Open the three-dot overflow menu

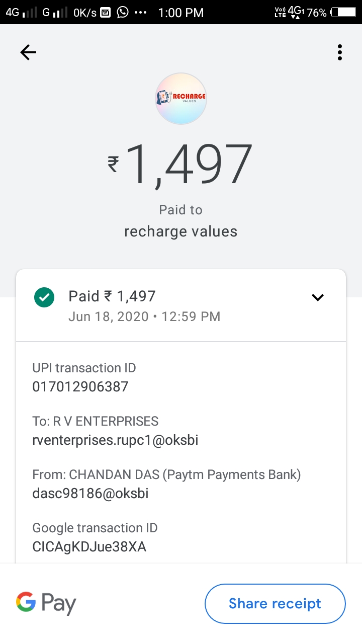340,52
